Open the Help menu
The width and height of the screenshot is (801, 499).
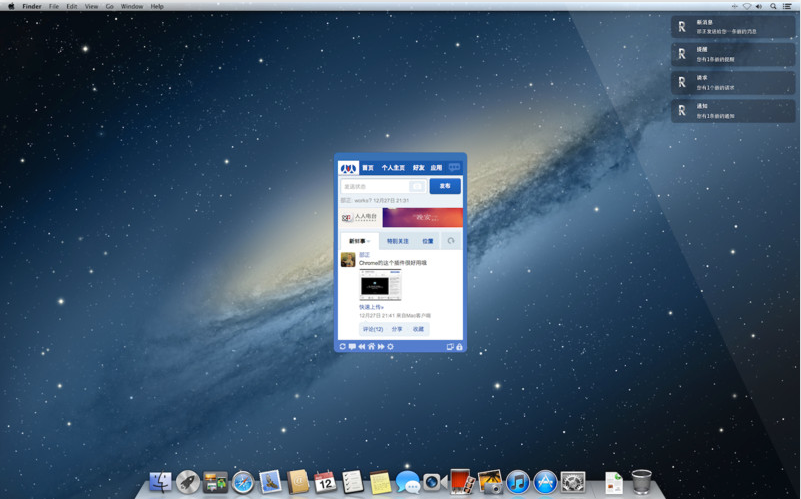coord(157,6)
